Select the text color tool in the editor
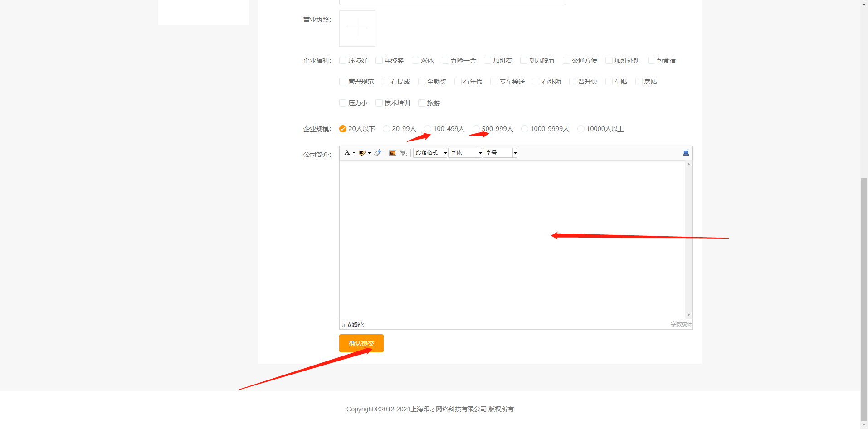The image size is (868, 429). coord(347,152)
